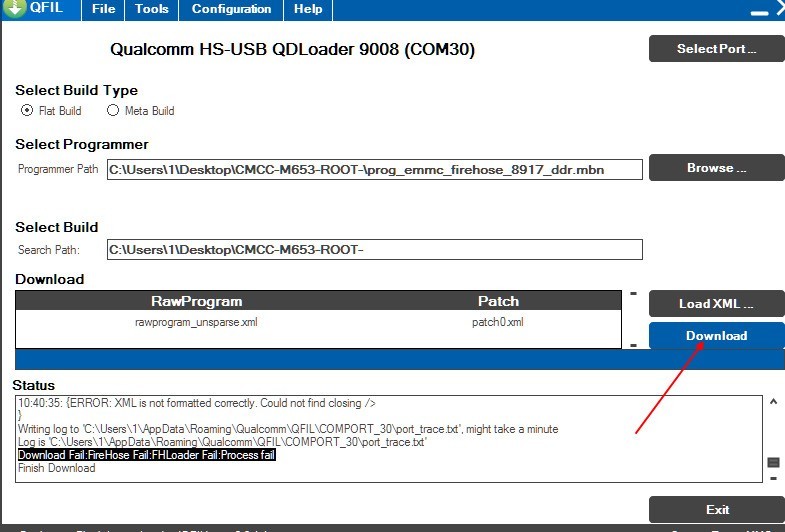The width and height of the screenshot is (785, 532).
Task: Click the RawProgram column header
Action: (196, 301)
